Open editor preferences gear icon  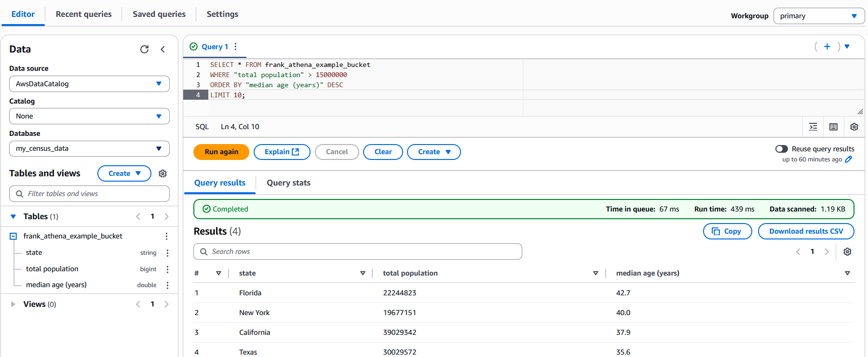pyautogui.click(x=854, y=127)
